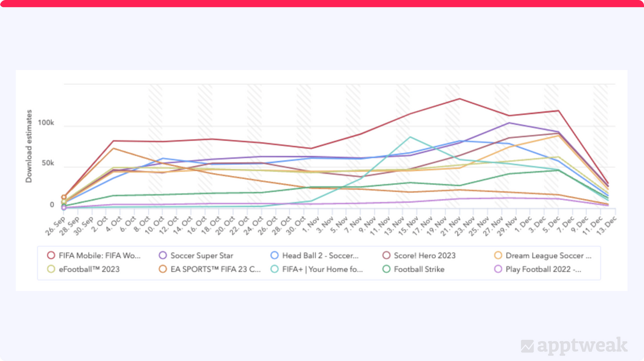Toggle the FIFA+ | Your Home fo... legend series
This screenshot has height=361, width=644.
(317, 269)
